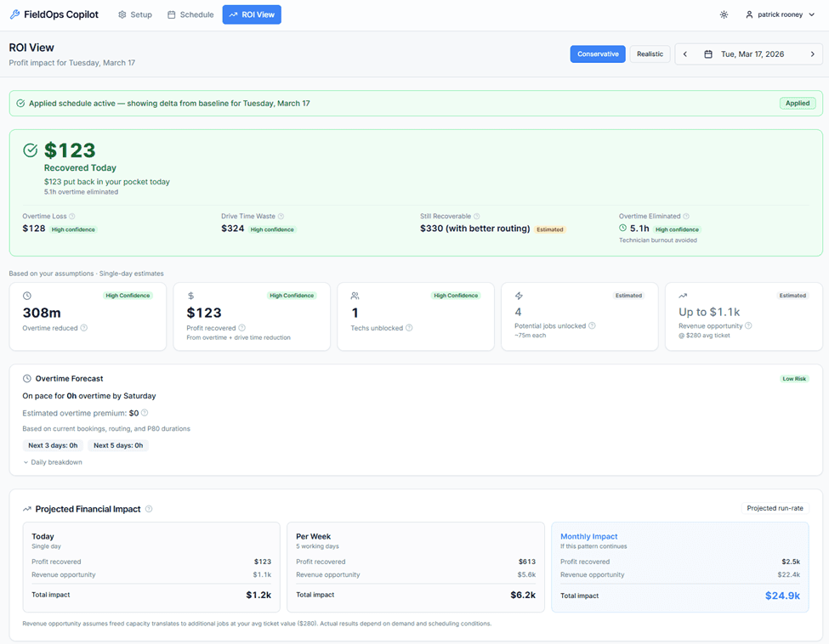Click the Applied badge on the banner
Viewport: 829px width, 644px height.
point(797,103)
